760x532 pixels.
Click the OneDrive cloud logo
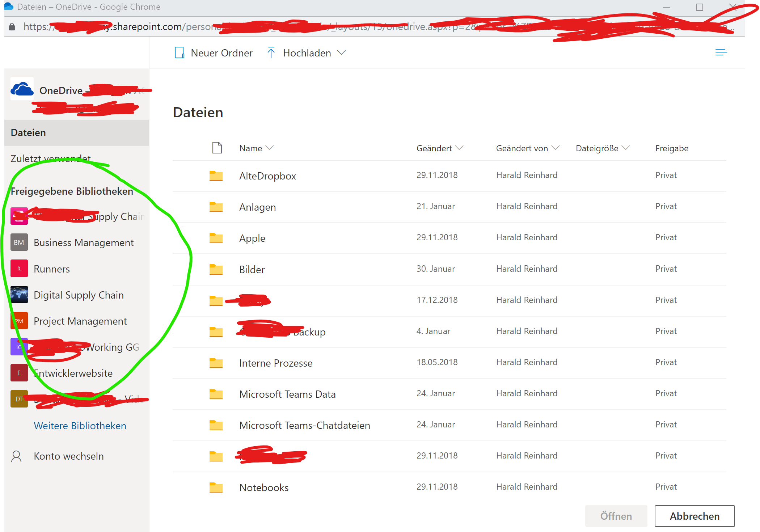22,89
